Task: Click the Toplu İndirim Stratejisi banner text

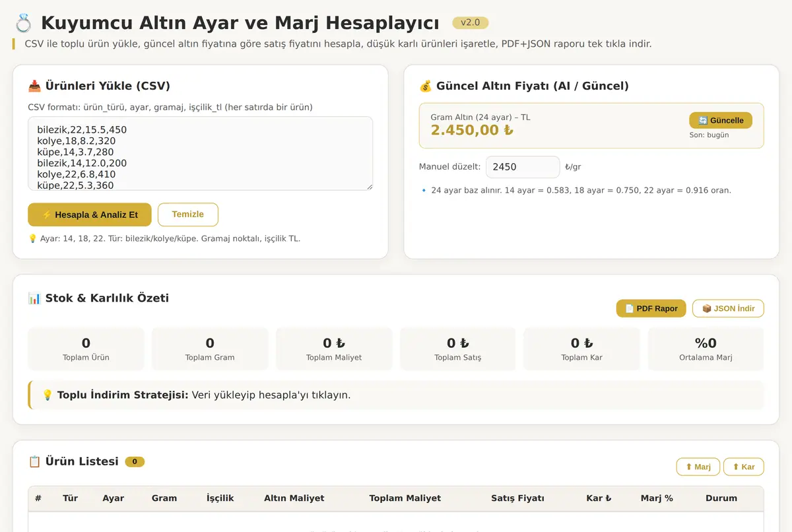Action: coord(204,395)
